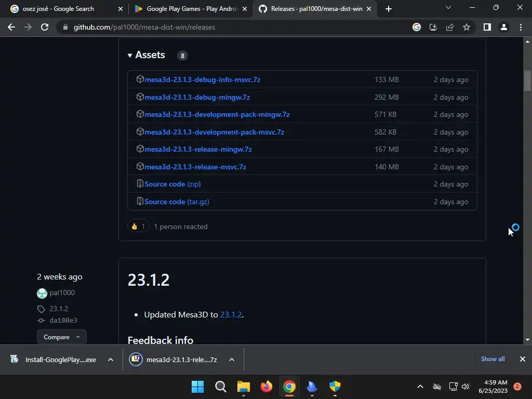Open Chrome three-dot menu
This screenshot has height=399, width=532.
pyautogui.click(x=521, y=27)
